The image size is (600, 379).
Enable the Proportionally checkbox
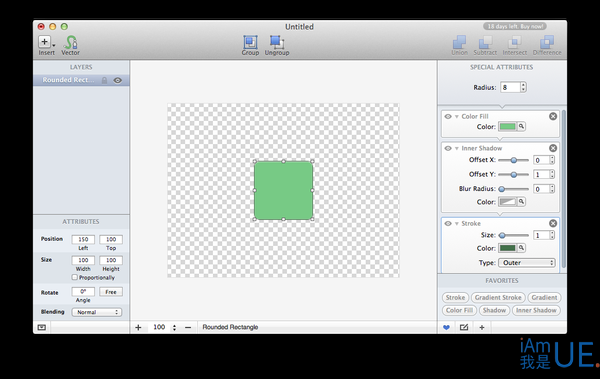click(75, 277)
